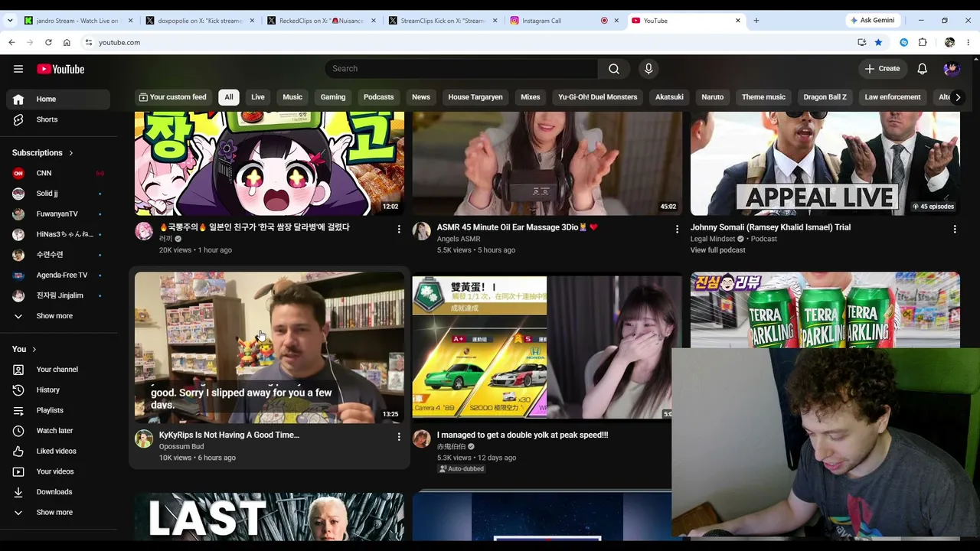Switch to the jandro Stream browser tab
Viewport: 980px width, 551px height.
[77, 21]
